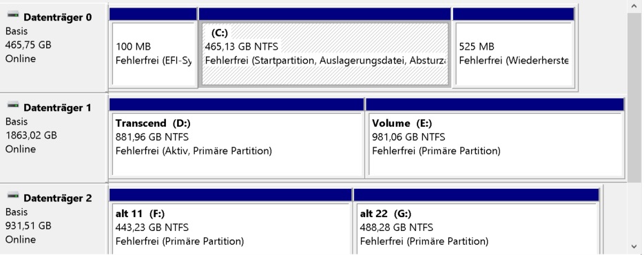The height and width of the screenshot is (255, 644).
Task: Click the vertical scrollbar thumb
Action: point(635,97)
